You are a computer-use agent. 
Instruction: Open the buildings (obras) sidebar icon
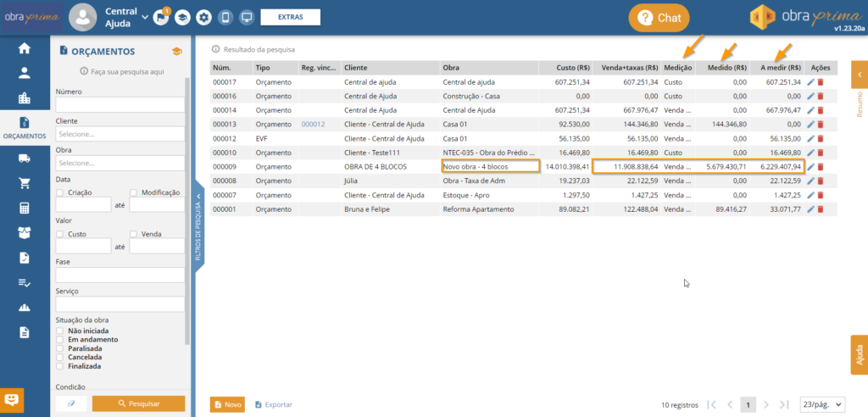click(x=25, y=98)
